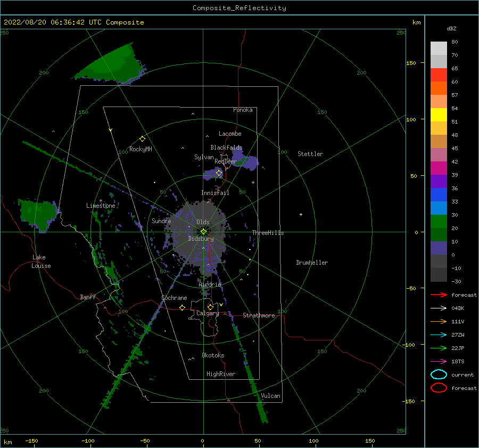Click the cyan current ellipse in legend
This screenshot has height=448, width=479.
click(x=439, y=374)
